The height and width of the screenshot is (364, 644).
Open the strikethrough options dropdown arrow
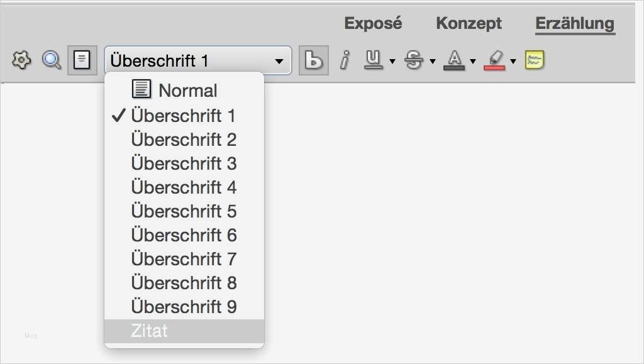click(x=432, y=62)
